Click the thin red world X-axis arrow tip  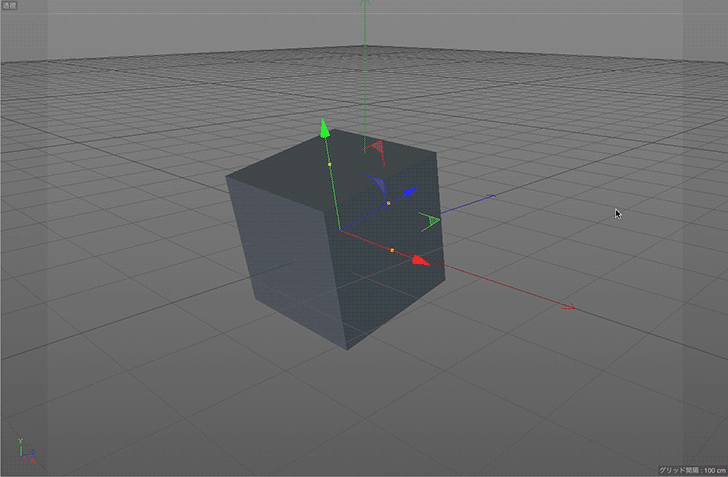tap(569, 307)
